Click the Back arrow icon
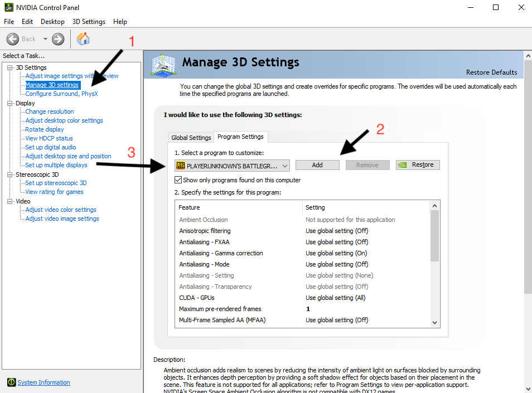532x393 pixels. pos(13,39)
